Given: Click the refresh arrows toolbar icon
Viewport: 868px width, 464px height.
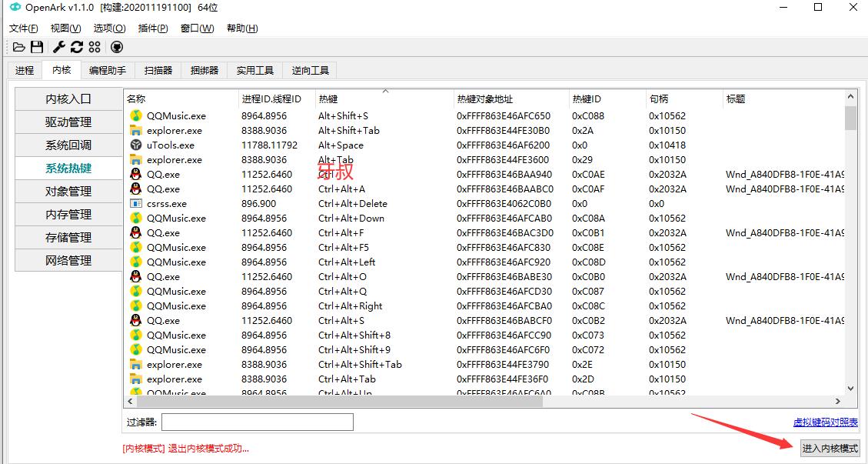Looking at the screenshot, I should point(76,47).
